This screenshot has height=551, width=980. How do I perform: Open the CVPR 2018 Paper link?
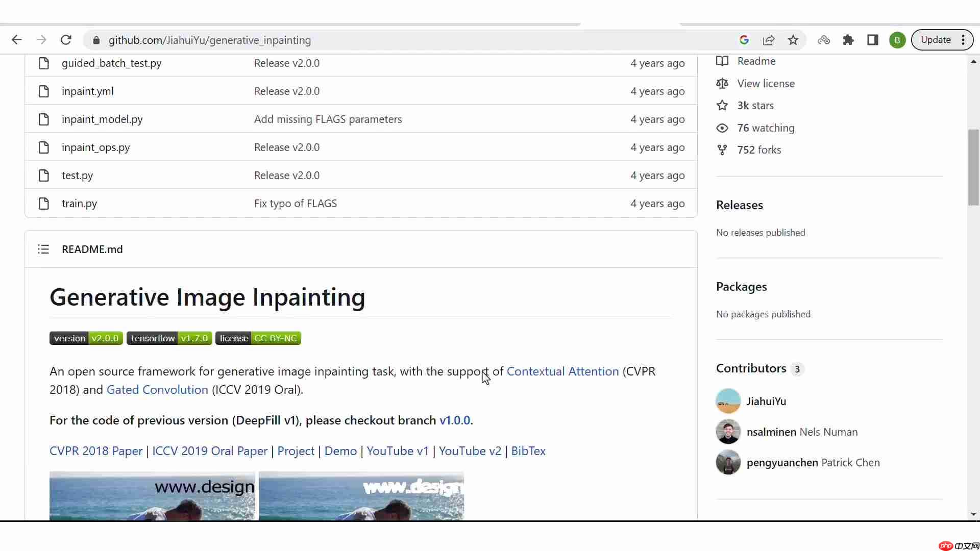[x=96, y=451]
